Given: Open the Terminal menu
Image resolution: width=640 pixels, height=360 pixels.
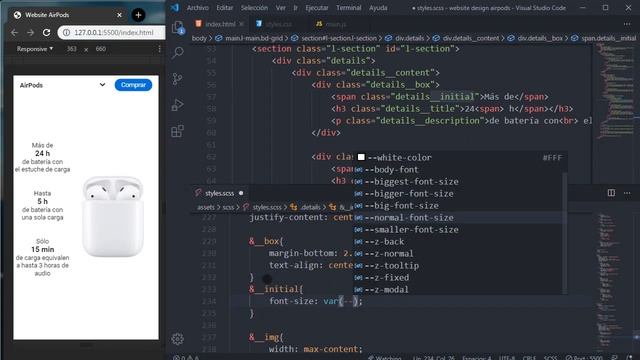Looking at the screenshot, I should [349, 8].
